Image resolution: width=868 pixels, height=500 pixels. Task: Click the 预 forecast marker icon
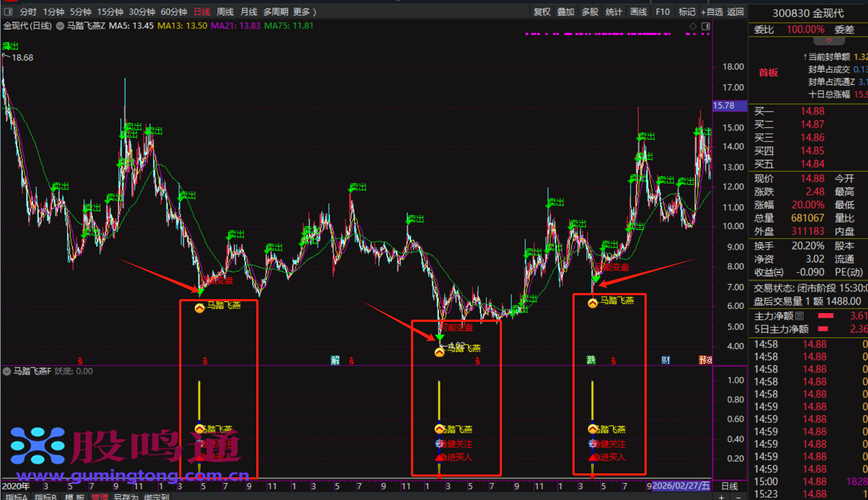(x=705, y=360)
